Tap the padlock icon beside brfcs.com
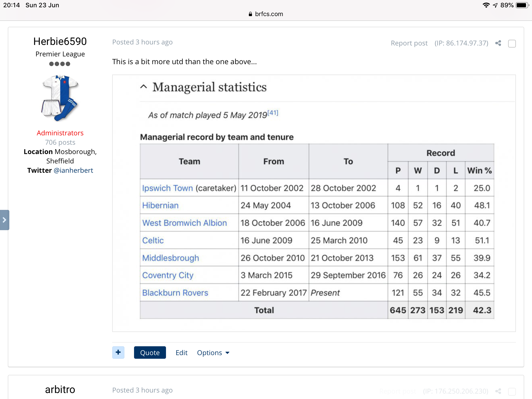532x399 pixels. [x=250, y=14]
